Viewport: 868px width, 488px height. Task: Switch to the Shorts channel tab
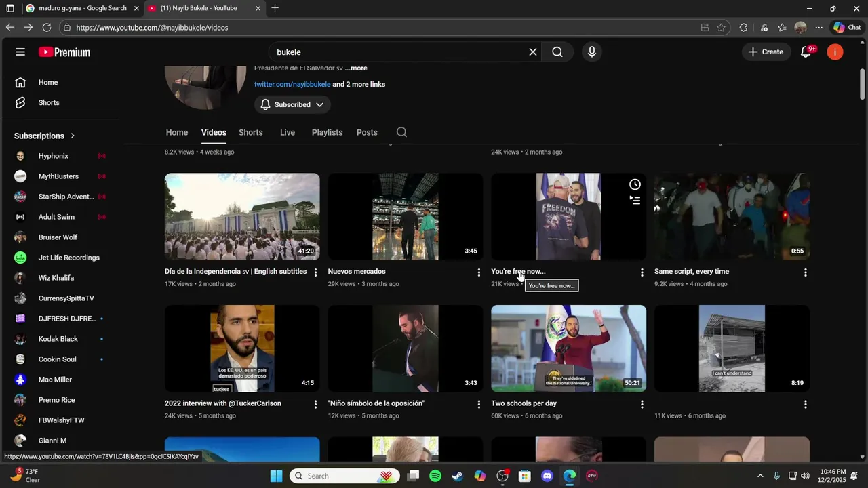pyautogui.click(x=251, y=132)
